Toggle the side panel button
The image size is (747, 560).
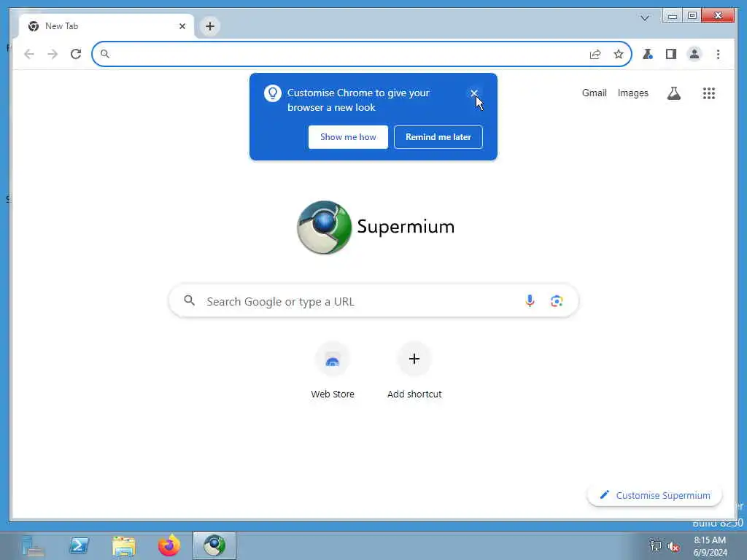point(671,54)
